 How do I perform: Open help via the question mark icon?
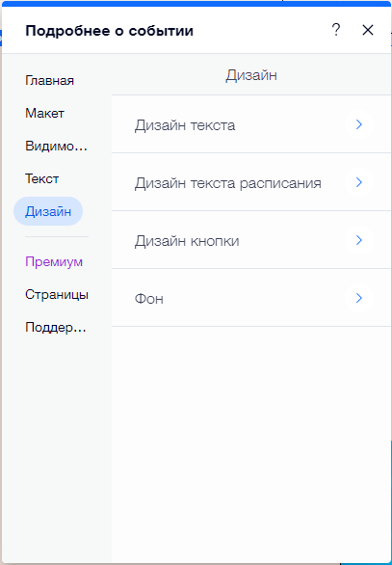point(335,30)
